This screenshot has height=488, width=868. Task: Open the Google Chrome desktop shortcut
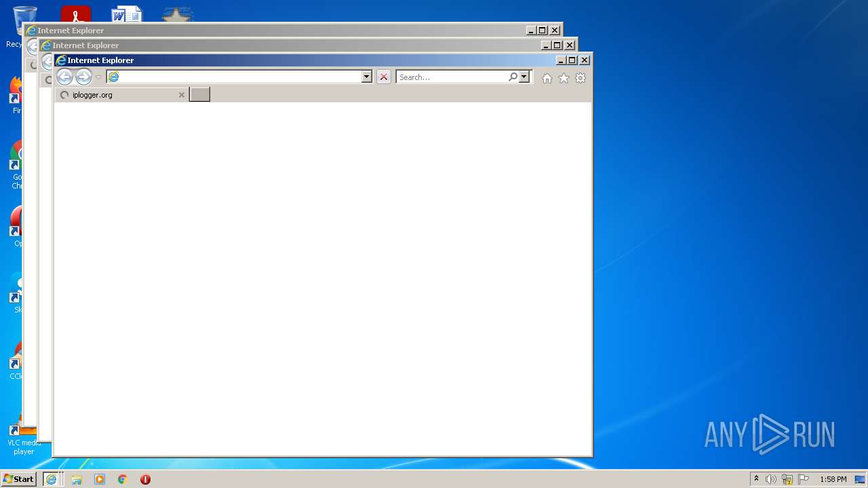pyautogui.click(x=17, y=165)
